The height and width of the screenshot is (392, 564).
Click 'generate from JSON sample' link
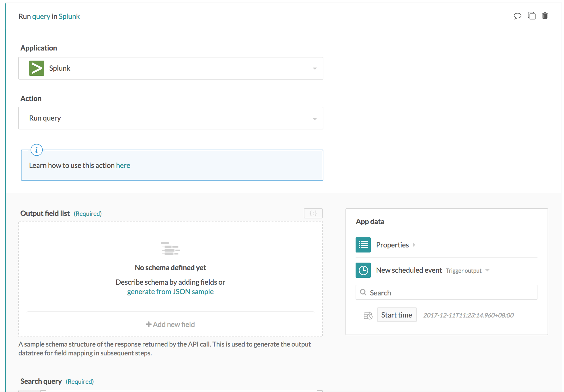point(170,292)
